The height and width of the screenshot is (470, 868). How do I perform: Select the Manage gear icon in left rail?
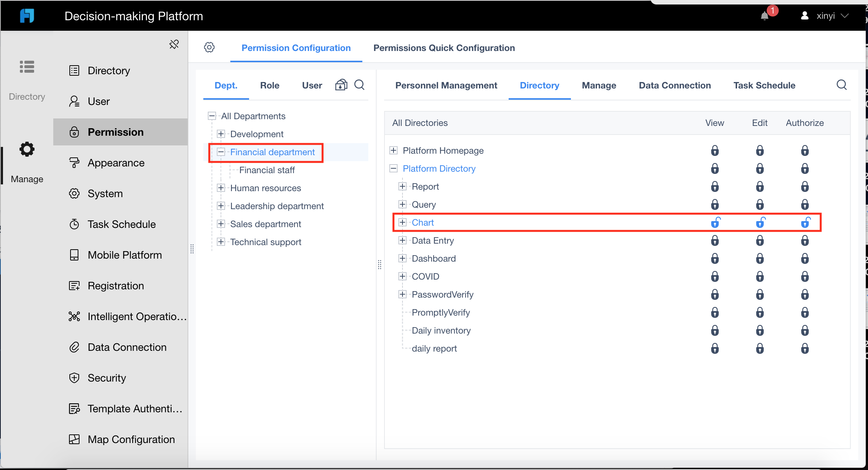27,149
